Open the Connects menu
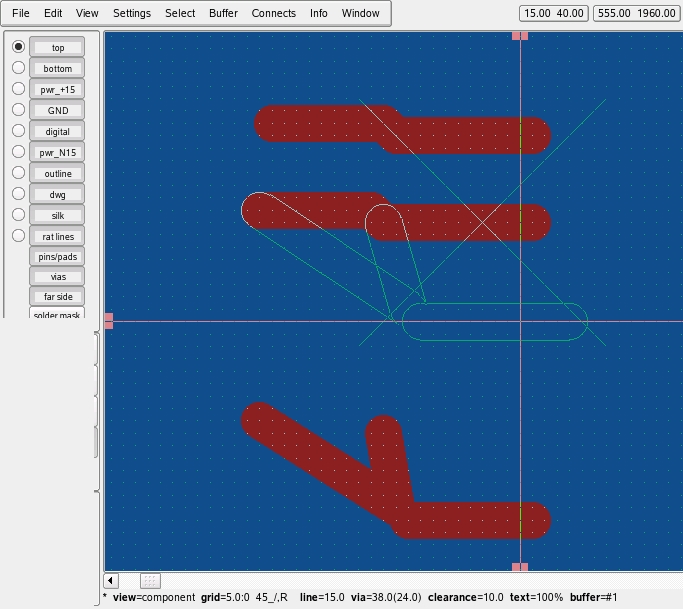Screen dimensions: 683x609 (273, 13)
